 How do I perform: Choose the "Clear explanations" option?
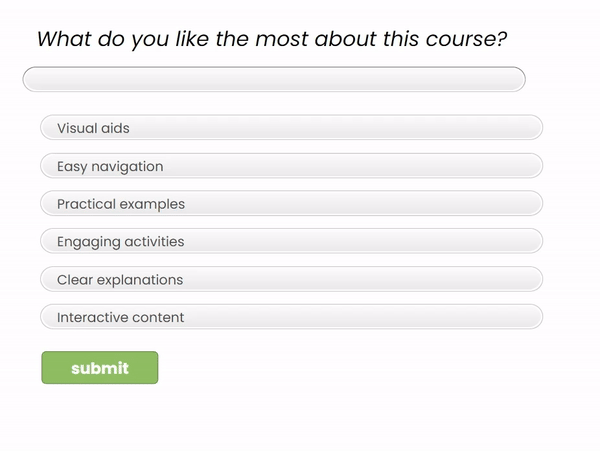coord(291,280)
